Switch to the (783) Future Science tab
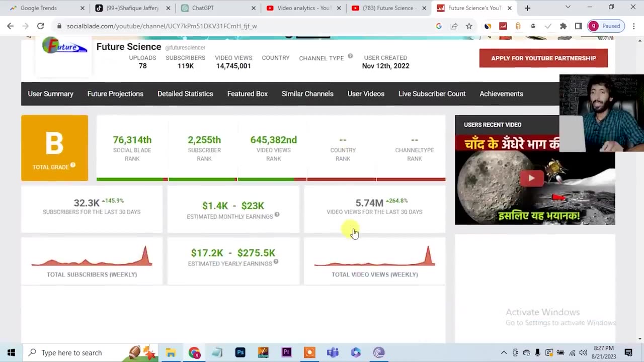Viewport: 644px width, 362px height. 389,8
